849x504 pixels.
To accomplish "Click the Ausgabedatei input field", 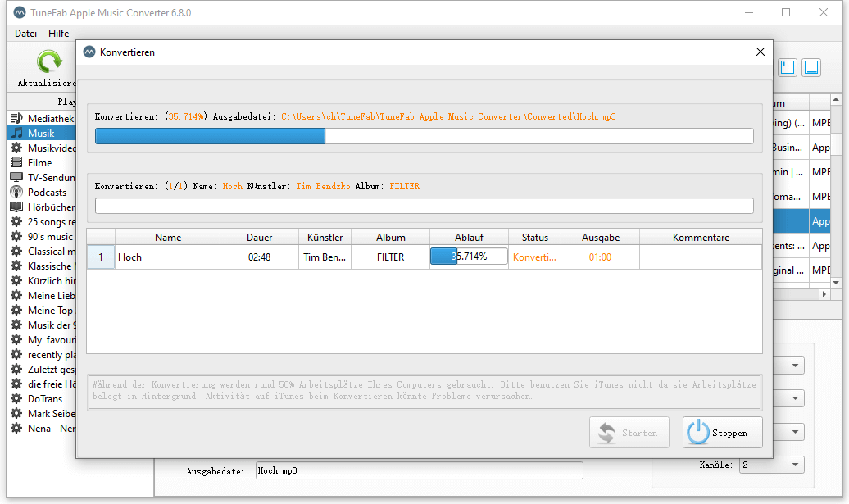I will 419,470.
